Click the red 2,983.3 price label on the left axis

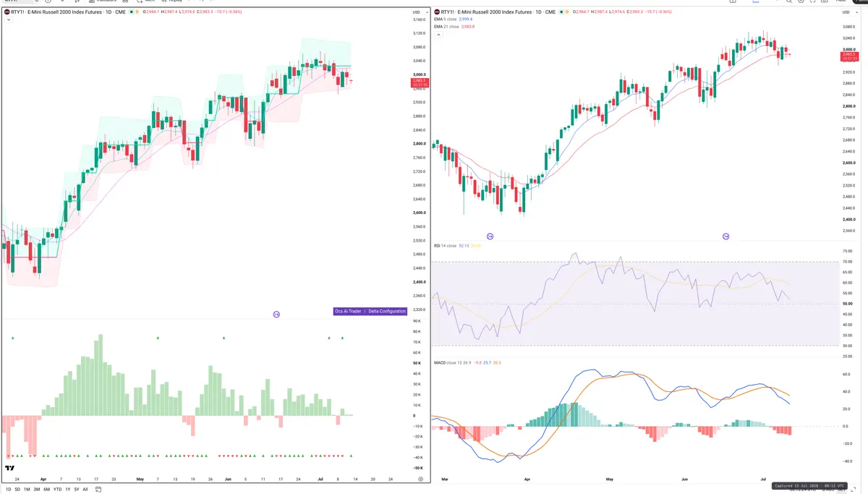click(x=420, y=82)
